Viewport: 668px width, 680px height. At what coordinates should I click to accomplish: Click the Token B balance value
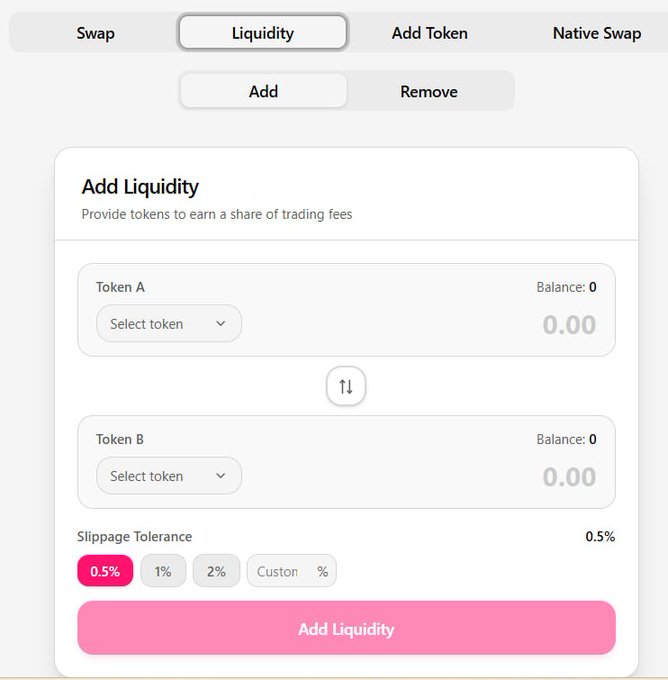tap(592, 439)
